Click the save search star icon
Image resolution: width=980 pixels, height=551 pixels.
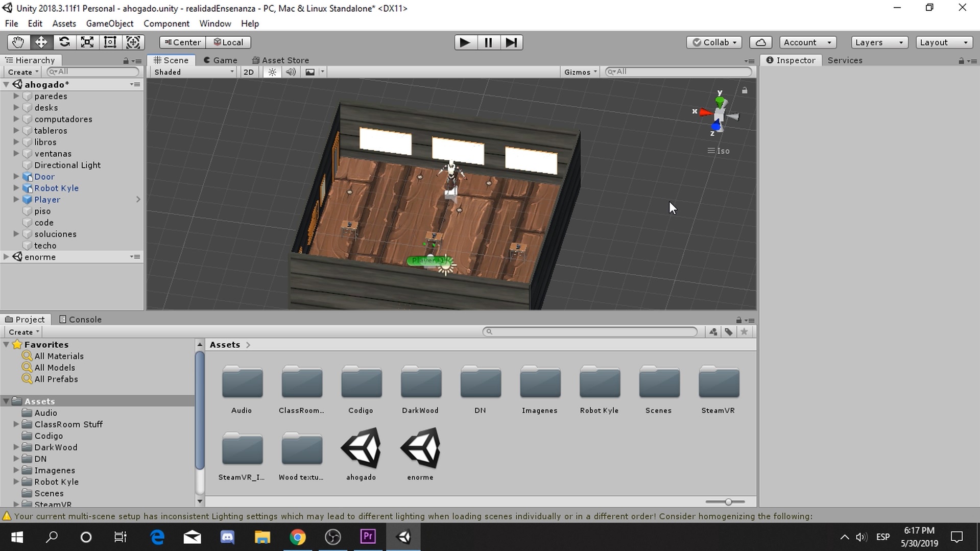pyautogui.click(x=744, y=332)
